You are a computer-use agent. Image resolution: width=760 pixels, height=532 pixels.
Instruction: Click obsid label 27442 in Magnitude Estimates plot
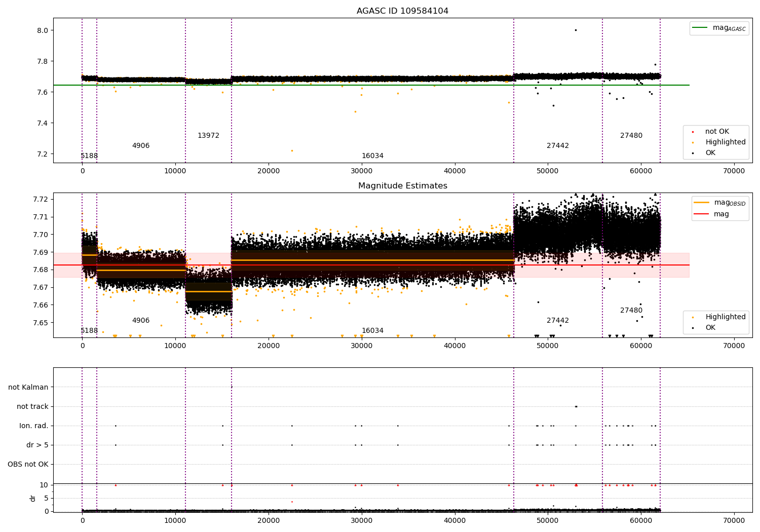[558, 321]
